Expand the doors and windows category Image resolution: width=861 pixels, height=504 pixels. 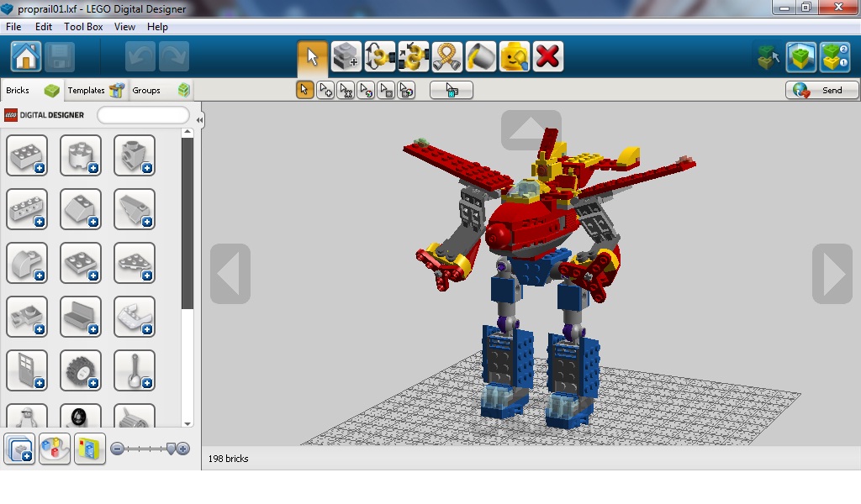(x=27, y=370)
